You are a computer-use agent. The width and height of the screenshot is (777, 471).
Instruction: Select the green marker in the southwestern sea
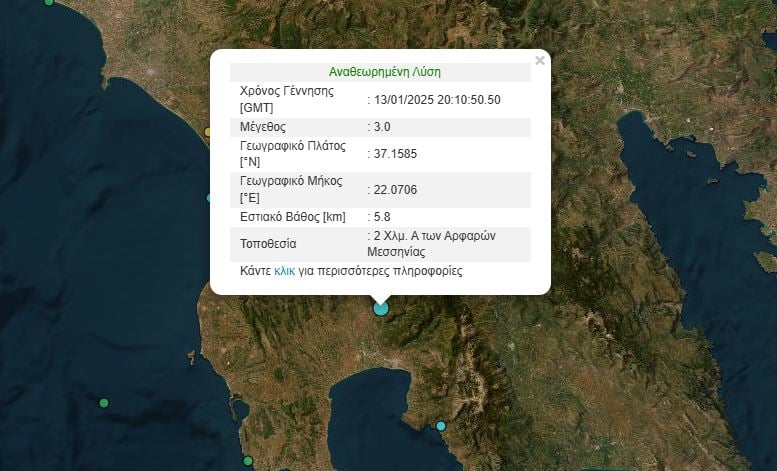(x=104, y=403)
